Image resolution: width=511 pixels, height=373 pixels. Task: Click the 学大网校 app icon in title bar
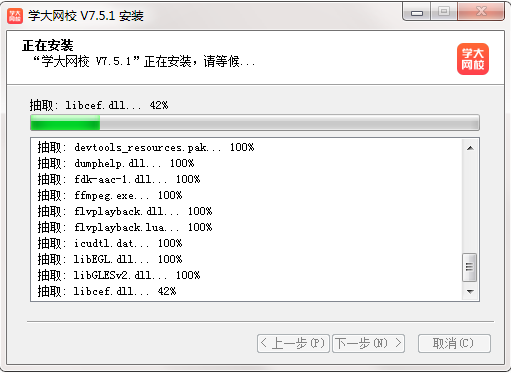[x=15, y=16]
